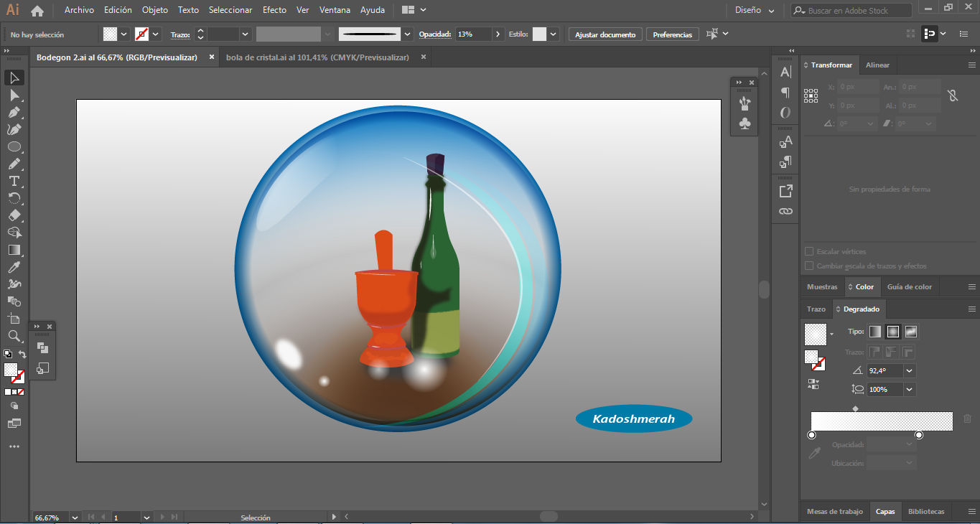
Task: Open the OpenType panel from the dock
Action: [785, 113]
